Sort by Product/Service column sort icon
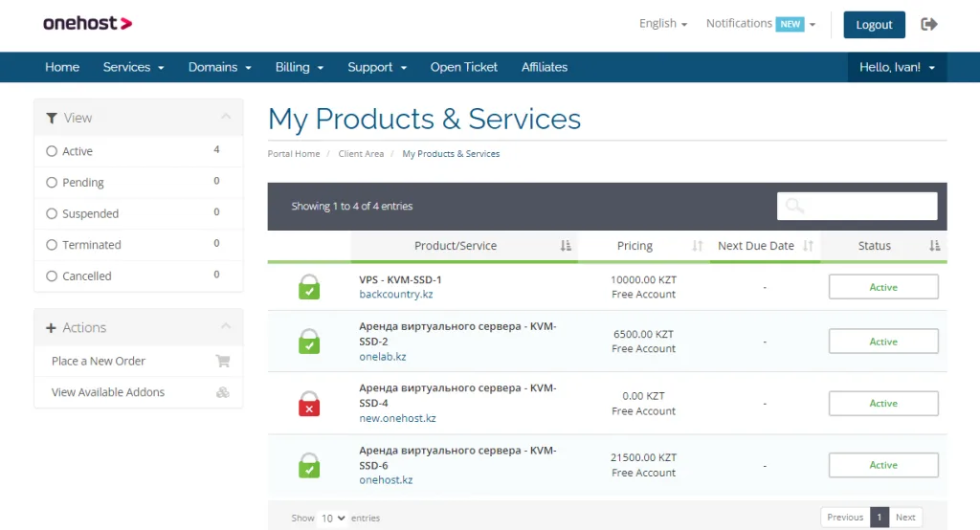 [x=566, y=246]
